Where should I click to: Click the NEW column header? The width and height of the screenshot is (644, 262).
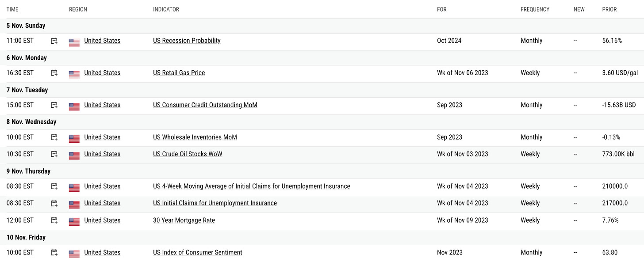tap(579, 9)
